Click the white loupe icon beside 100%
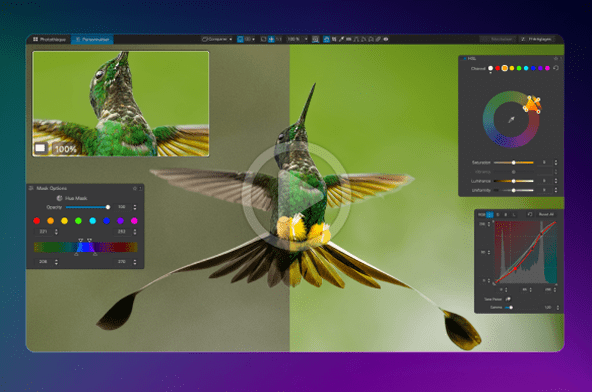The width and height of the screenshot is (592, 392). (40, 148)
